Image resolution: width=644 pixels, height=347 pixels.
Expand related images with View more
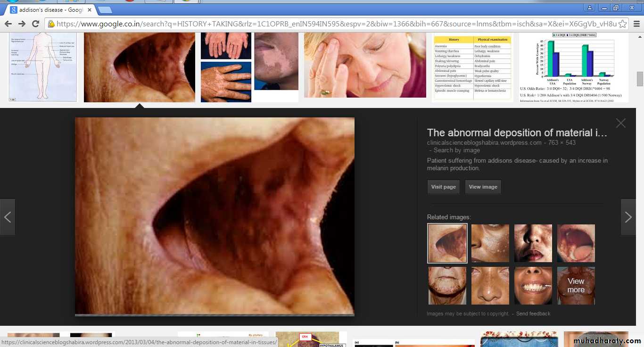[x=576, y=286]
